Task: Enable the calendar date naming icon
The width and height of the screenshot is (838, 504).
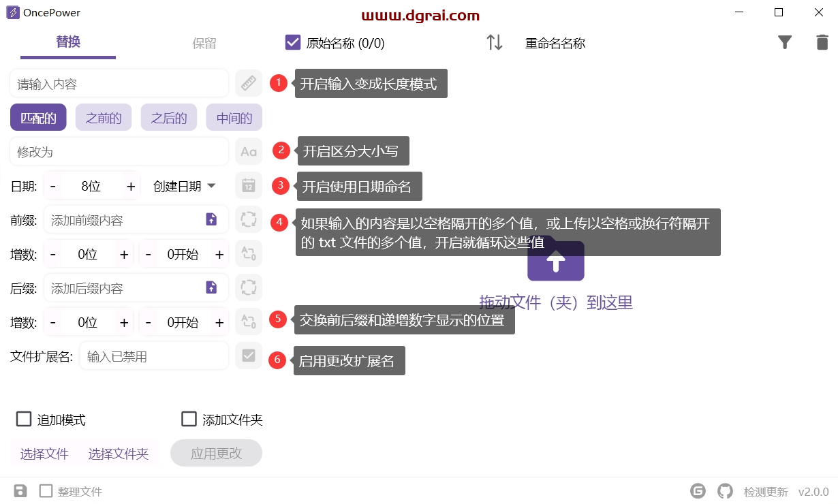Action: (x=249, y=185)
